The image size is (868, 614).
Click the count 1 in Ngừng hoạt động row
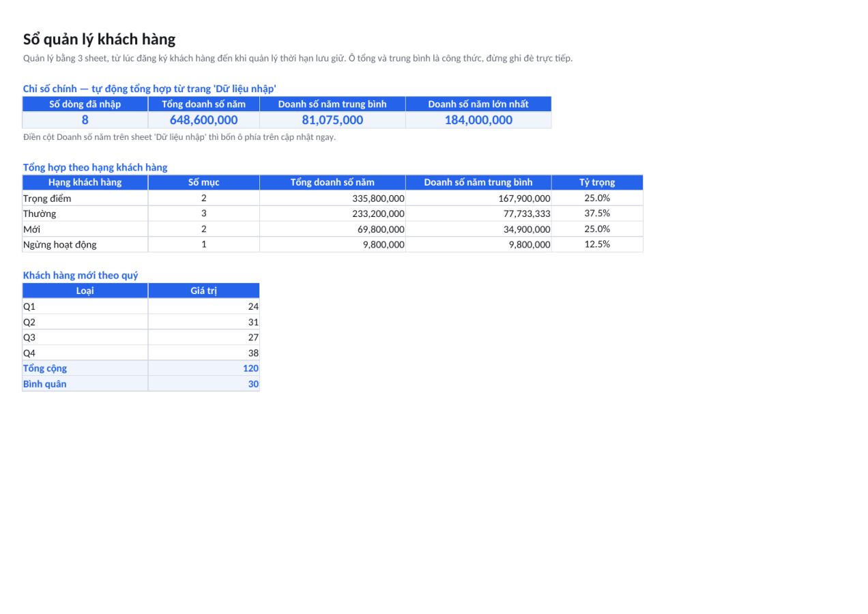tap(204, 244)
